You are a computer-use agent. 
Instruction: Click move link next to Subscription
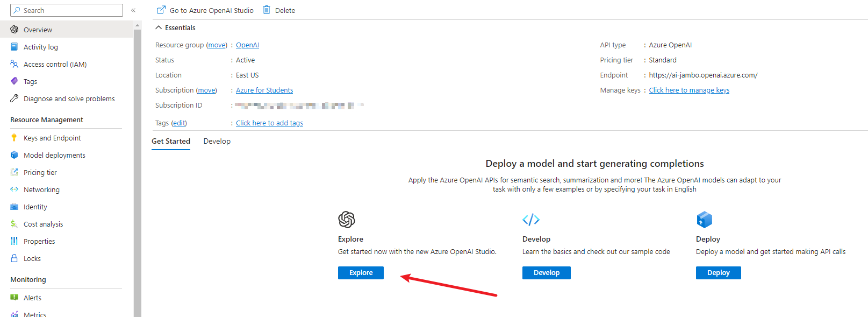pos(207,90)
